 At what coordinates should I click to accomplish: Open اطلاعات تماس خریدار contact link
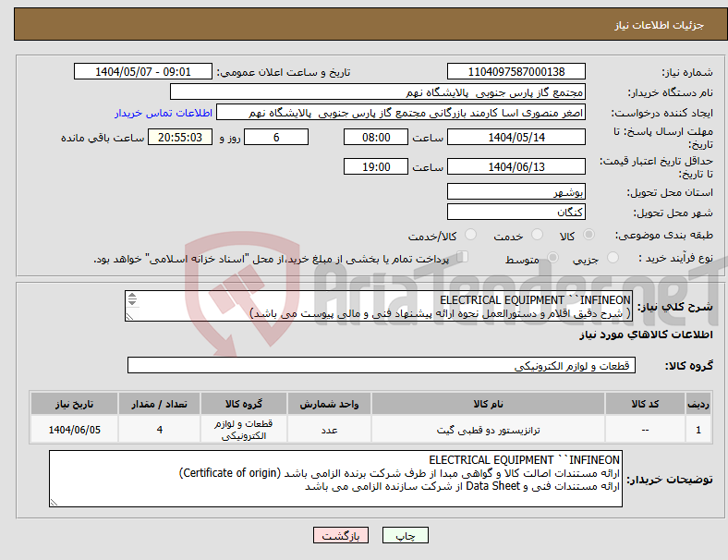[164, 113]
